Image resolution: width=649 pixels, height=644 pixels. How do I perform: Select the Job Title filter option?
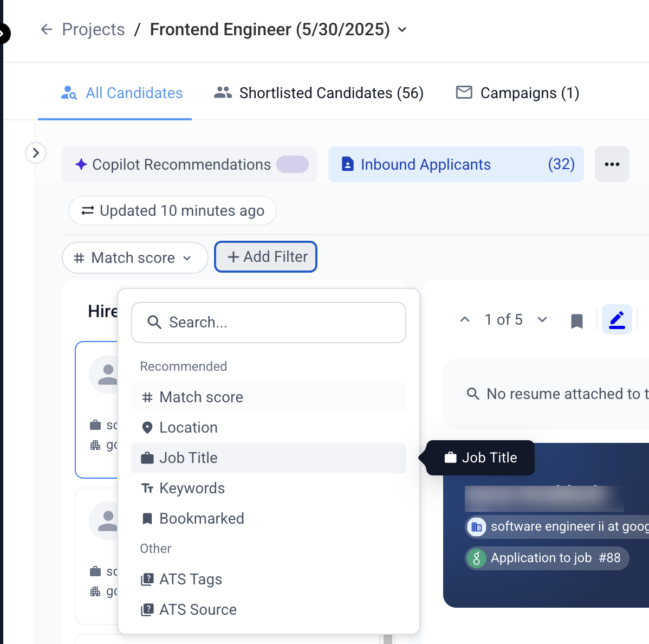pos(269,458)
